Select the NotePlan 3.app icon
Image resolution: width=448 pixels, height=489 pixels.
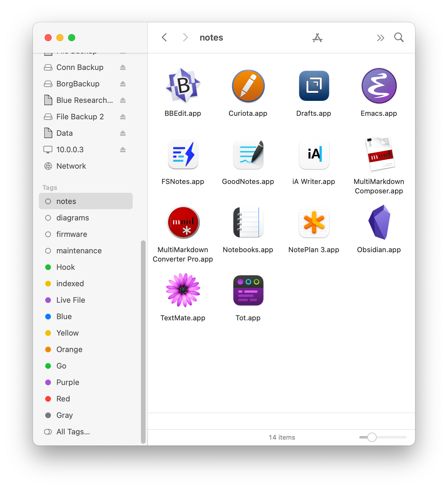tap(314, 222)
